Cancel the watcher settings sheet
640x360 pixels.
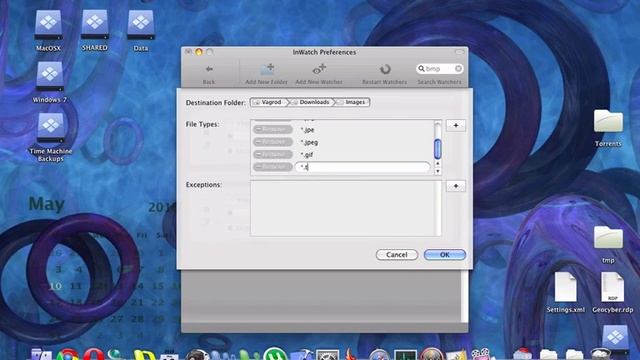(x=397, y=255)
